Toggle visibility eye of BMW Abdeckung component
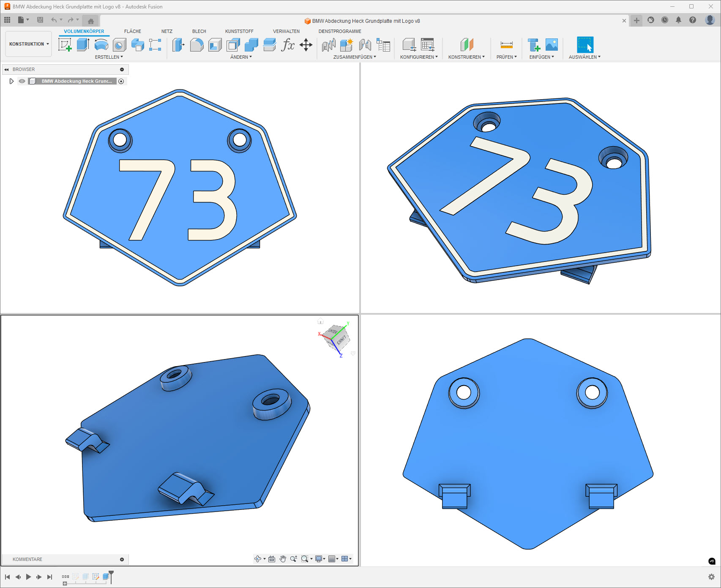This screenshot has height=588, width=721. click(x=22, y=81)
